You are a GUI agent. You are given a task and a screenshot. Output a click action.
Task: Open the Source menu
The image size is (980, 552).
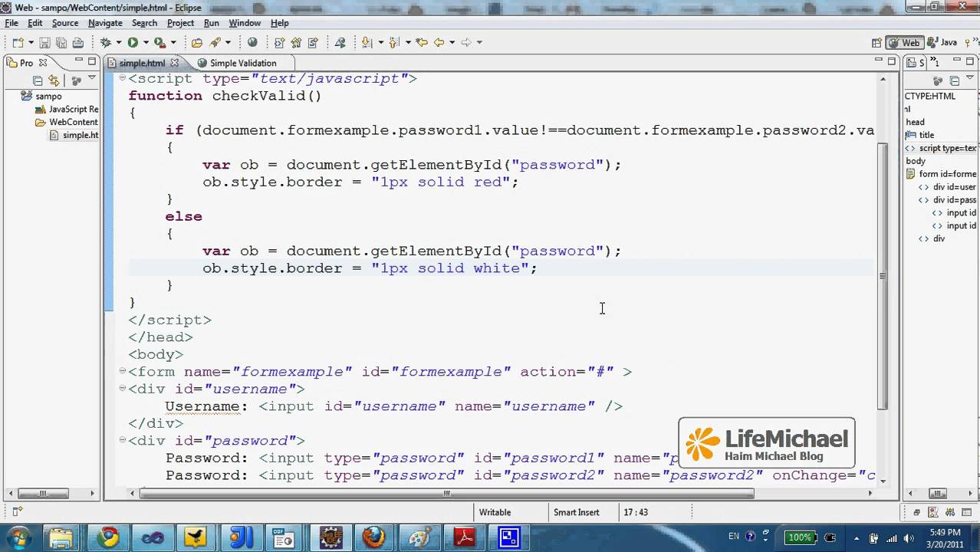pos(65,23)
